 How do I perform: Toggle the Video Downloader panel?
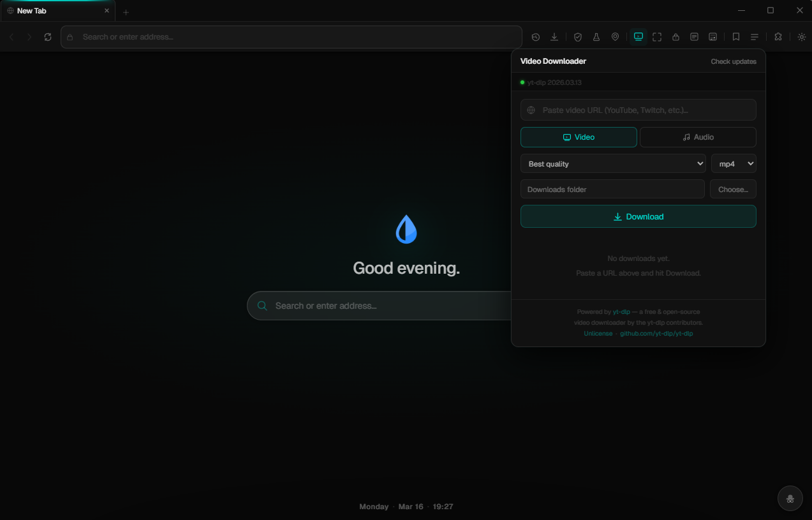click(638, 36)
